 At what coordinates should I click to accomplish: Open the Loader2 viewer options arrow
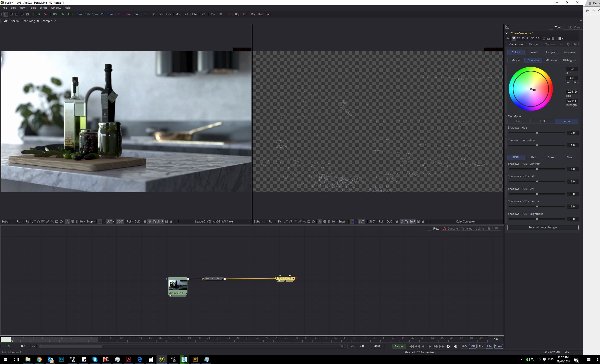pos(250,222)
